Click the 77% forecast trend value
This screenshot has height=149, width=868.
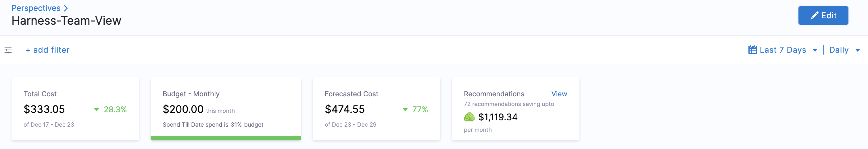pyautogui.click(x=420, y=109)
